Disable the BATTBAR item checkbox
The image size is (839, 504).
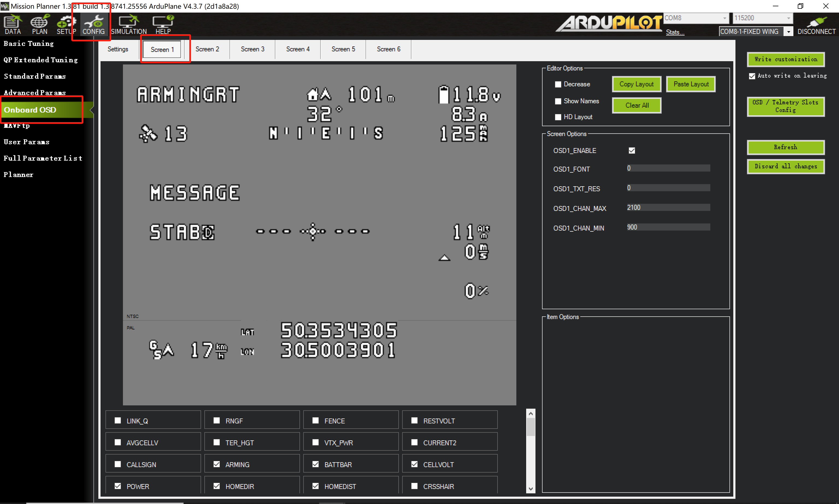point(316,464)
